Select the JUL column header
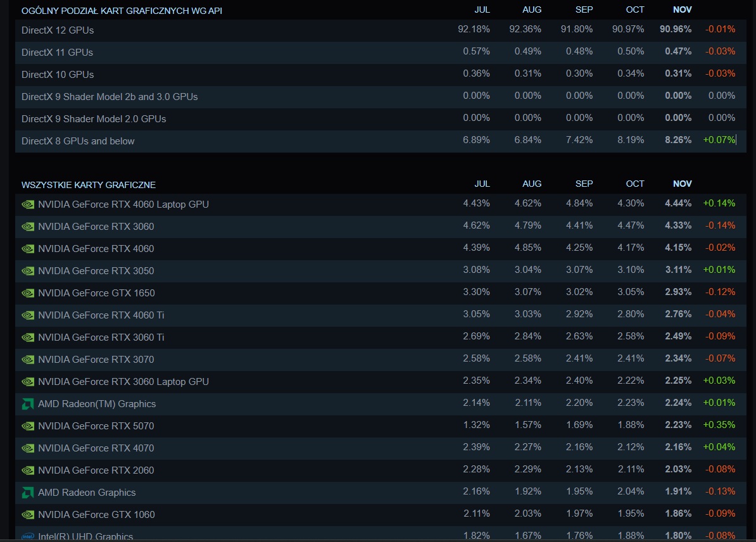Viewport: 756px width, 542px height. [482, 9]
